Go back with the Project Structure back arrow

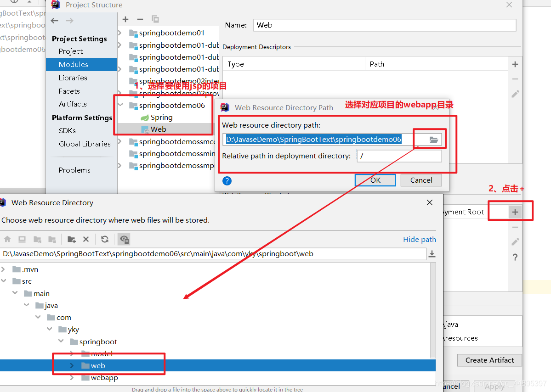tap(55, 21)
